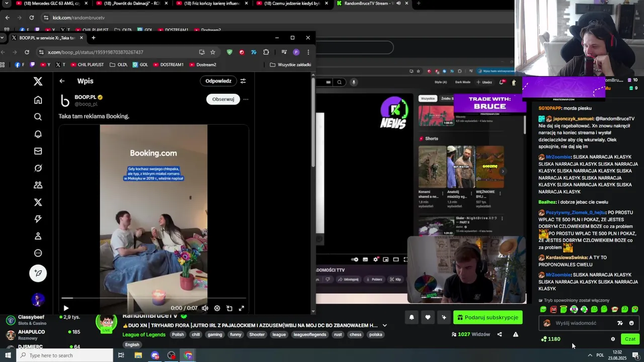
Task: Open X messages envelope icon
Action: point(38,151)
